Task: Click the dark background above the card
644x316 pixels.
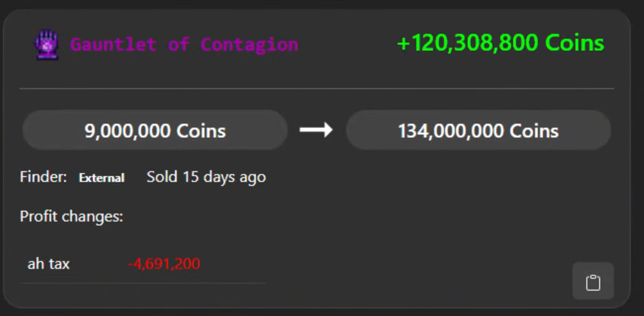Action: coord(317,4)
